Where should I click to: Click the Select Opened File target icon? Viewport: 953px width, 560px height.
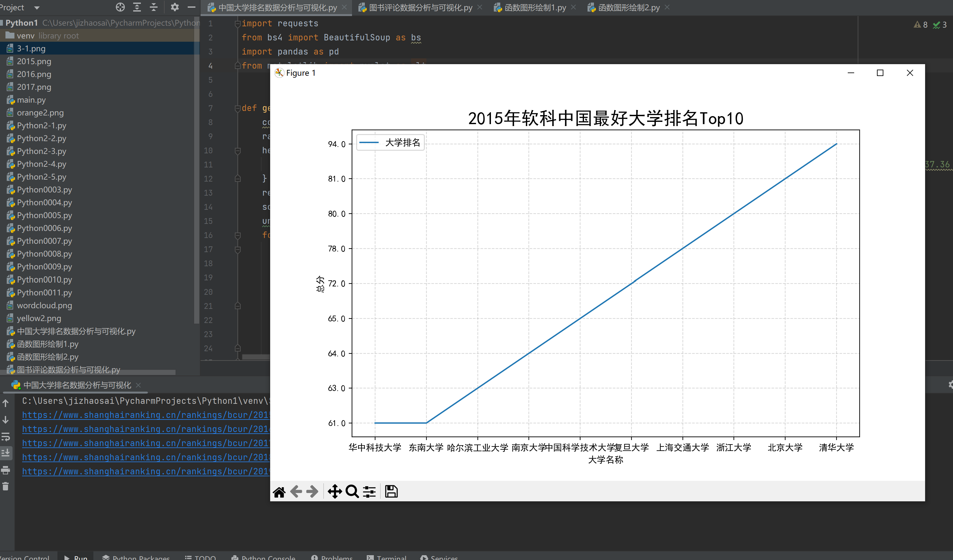click(120, 7)
